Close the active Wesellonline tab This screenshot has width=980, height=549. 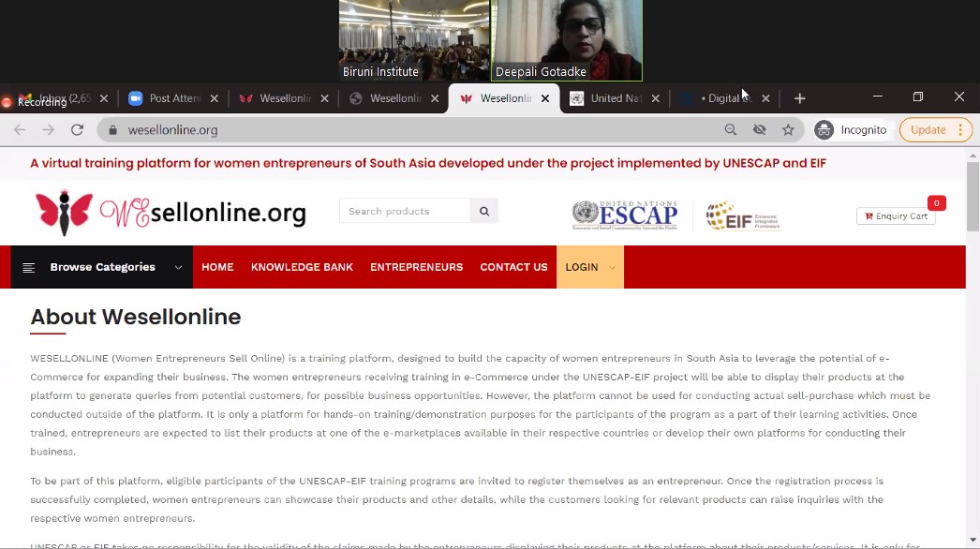tap(545, 98)
